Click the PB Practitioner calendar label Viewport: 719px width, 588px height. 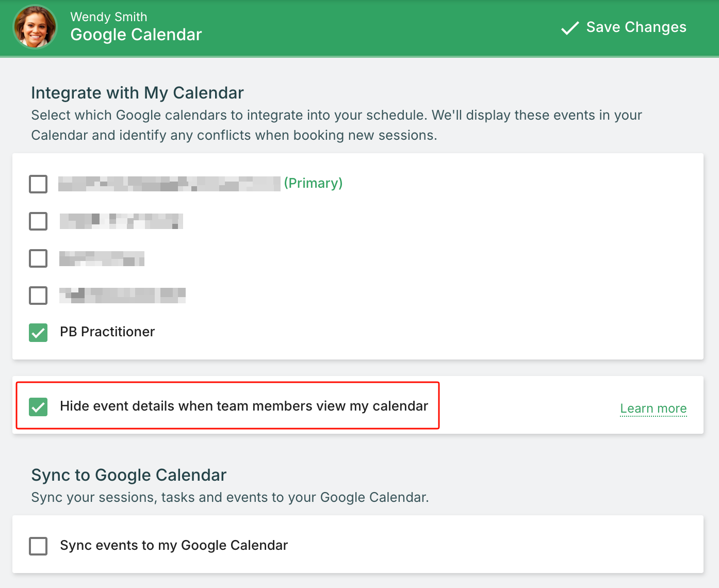click(107, 332)
